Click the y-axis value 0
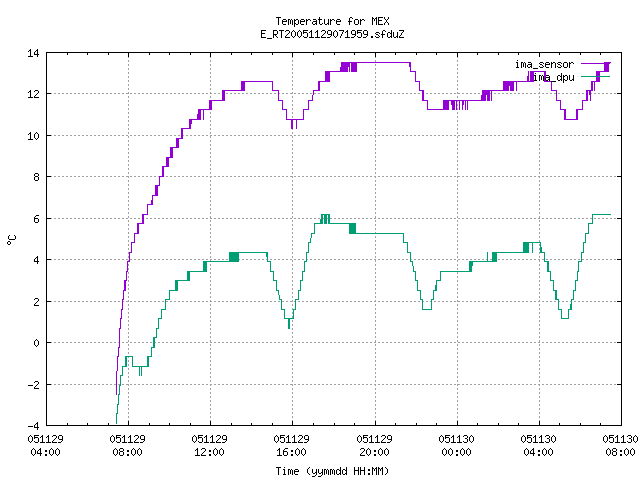This screenshot has height=480, width=640. [x=36, y=343]
